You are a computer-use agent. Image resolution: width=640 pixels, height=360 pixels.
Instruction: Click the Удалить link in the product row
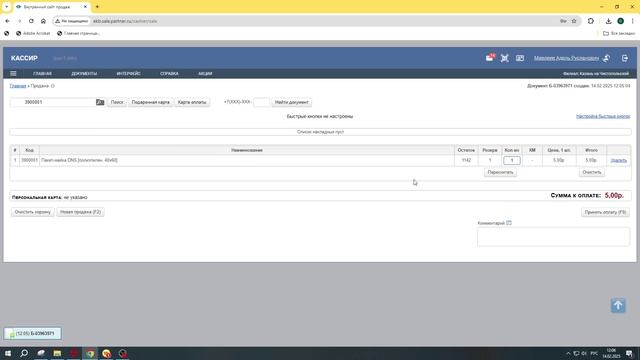coord(618,160)
